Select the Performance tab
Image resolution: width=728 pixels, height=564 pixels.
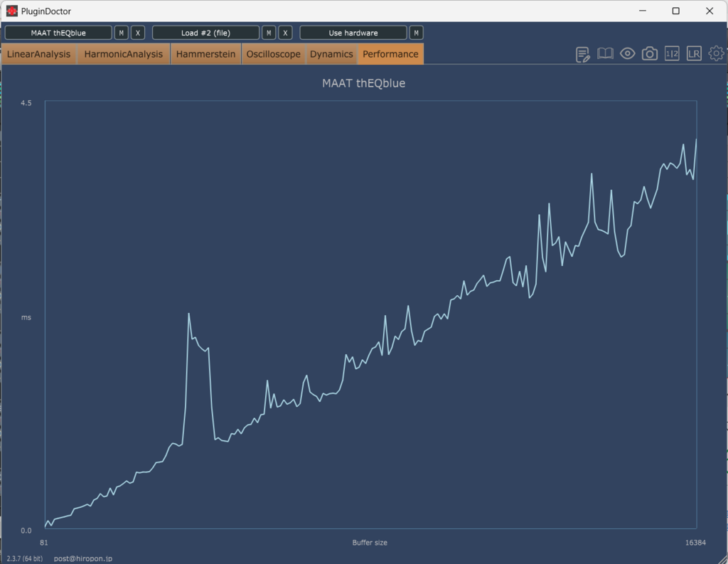pos(390,54)
